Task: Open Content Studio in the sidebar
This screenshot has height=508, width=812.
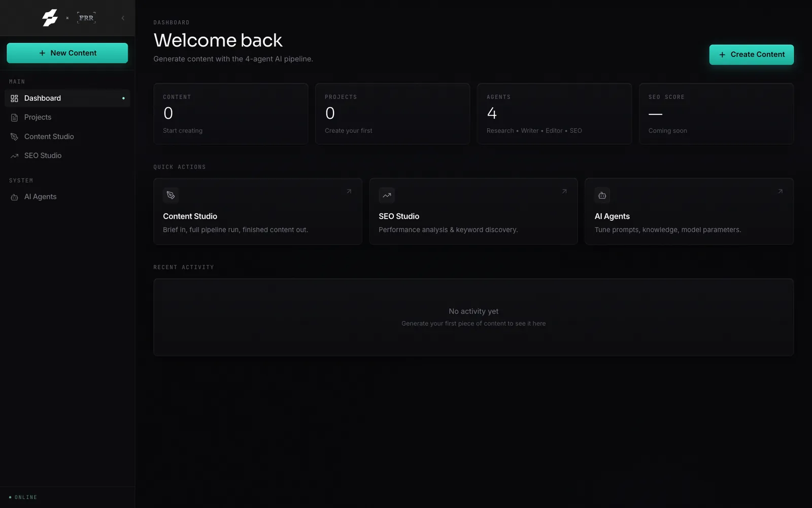Action: tap(67, 137)
